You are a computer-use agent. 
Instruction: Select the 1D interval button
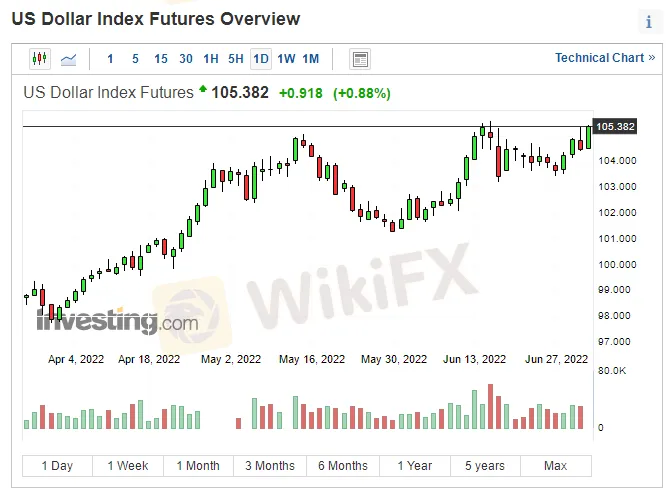click(261, 59)
